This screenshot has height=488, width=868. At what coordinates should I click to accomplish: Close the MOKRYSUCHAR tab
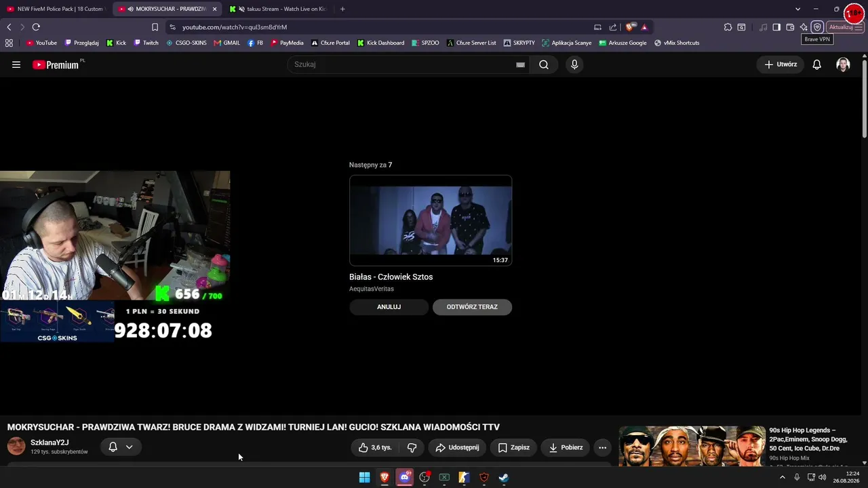click(214, 9)
